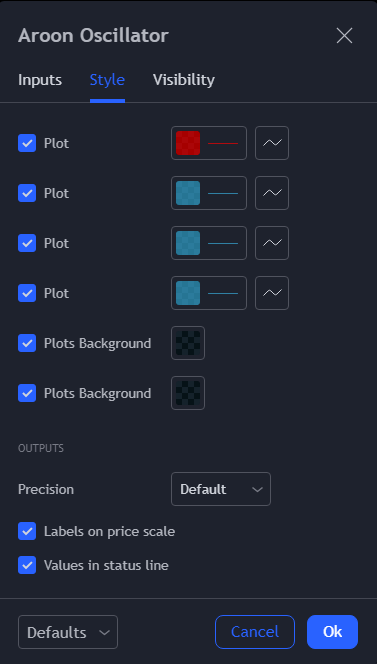
Task: Open blue color swatch of second Plot
Action: click(209, 193)
